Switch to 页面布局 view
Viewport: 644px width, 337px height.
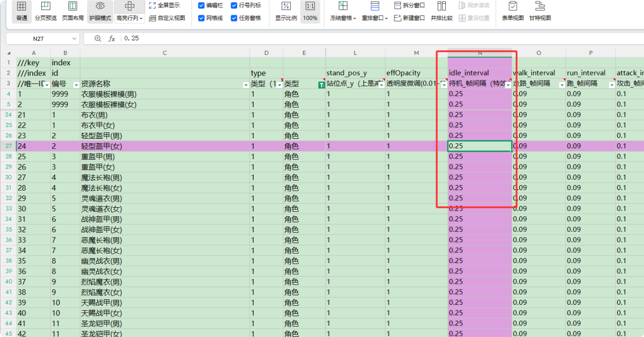point(73,12)
